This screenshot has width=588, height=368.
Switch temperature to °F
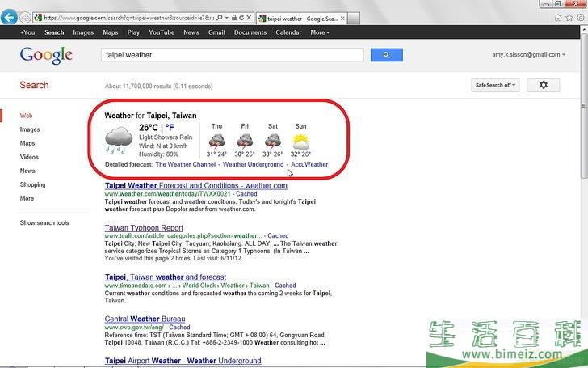170,128
